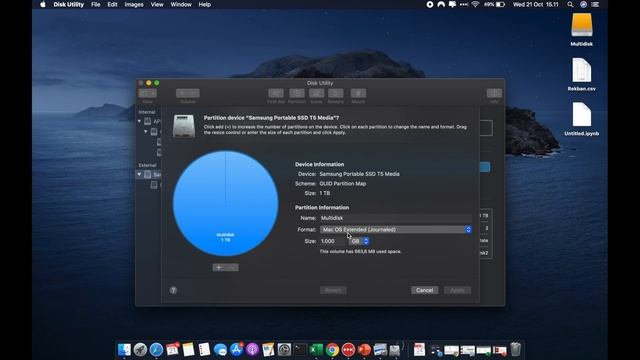640x360 pixels.
Task: Open the Format dropdown for Mac OS Extended
Action: pos(396,229)
